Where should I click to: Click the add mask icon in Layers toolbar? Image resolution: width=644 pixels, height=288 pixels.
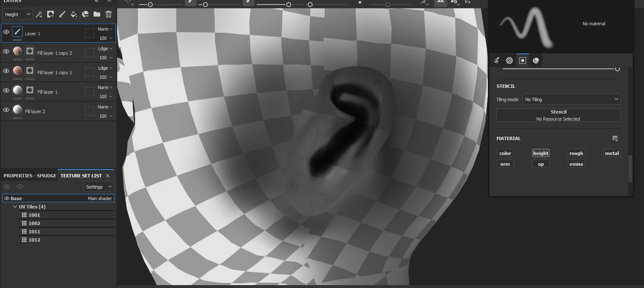51,14
